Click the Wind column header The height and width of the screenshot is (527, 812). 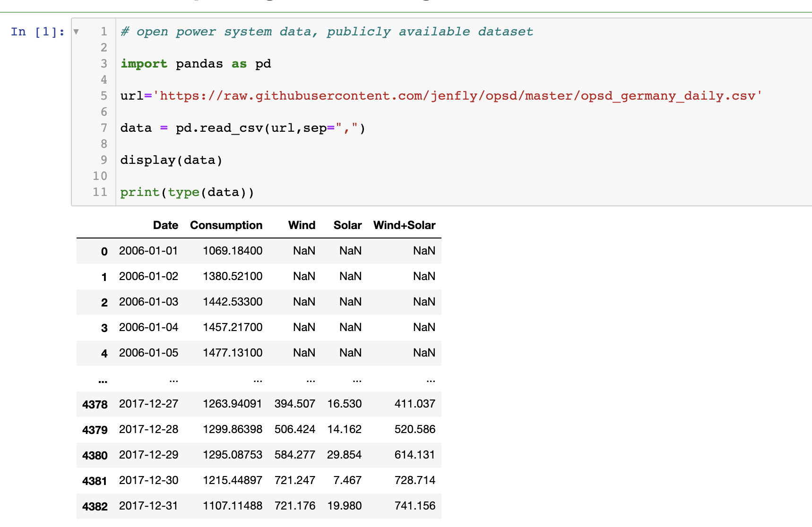click(301, 225)
